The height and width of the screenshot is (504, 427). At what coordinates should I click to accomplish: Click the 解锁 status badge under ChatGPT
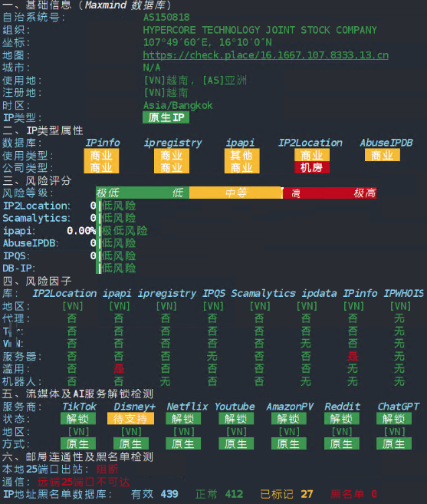[394, 419]
